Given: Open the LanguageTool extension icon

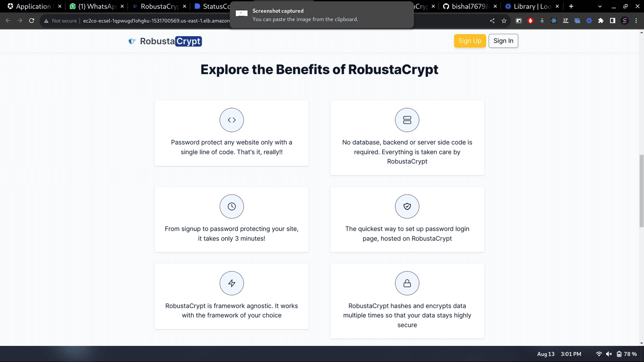Looking at the screenshot, I should point(565,21).
